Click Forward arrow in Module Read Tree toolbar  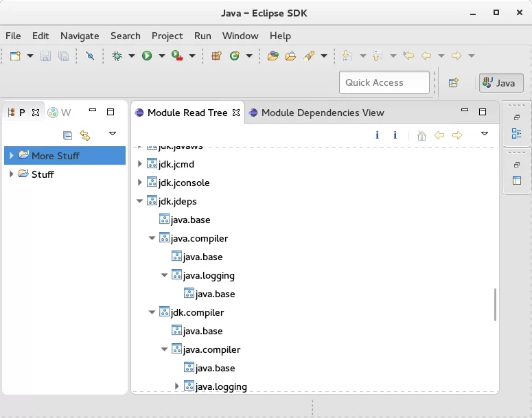click(457, 135)
